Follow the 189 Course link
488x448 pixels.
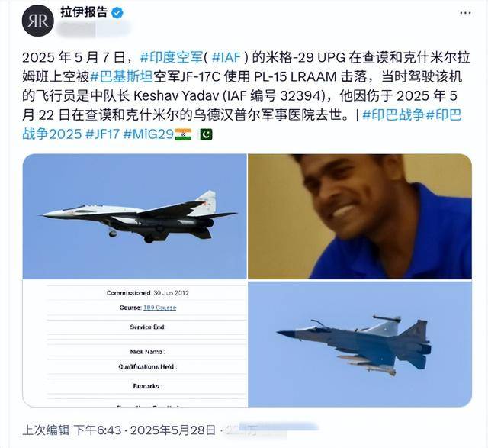coord(159,308)
